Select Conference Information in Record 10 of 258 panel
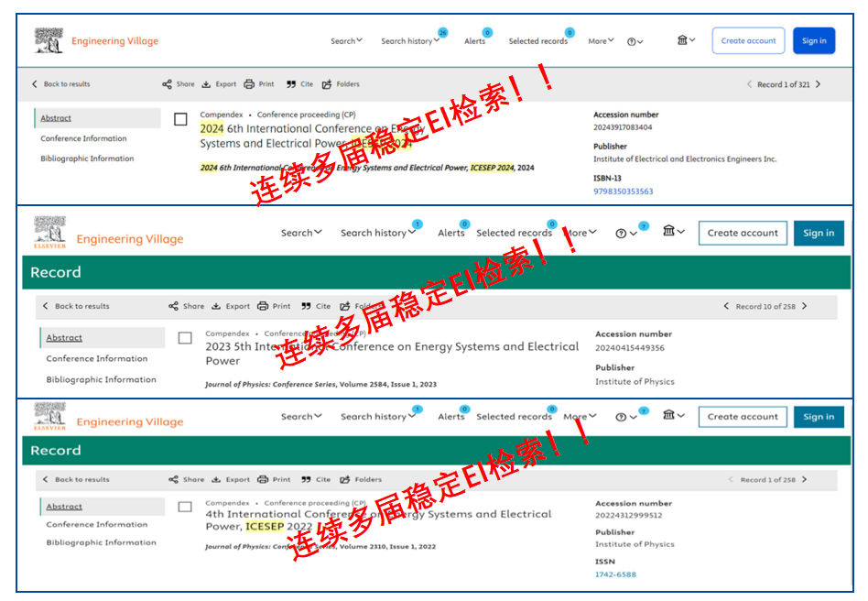This screenshot has height=601, width=868. (x=97, y=358)
